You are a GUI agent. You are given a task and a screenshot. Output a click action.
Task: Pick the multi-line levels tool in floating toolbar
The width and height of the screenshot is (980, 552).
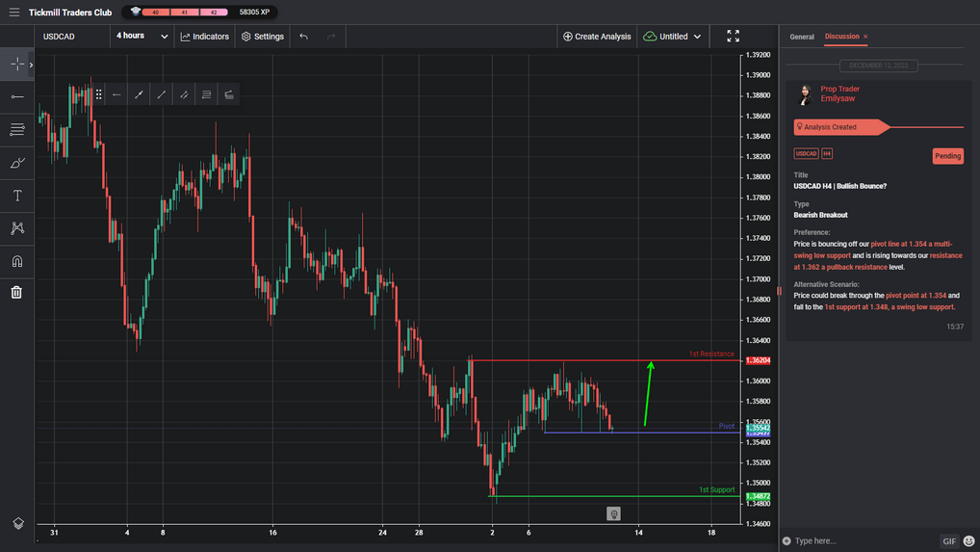pos(206,94)
